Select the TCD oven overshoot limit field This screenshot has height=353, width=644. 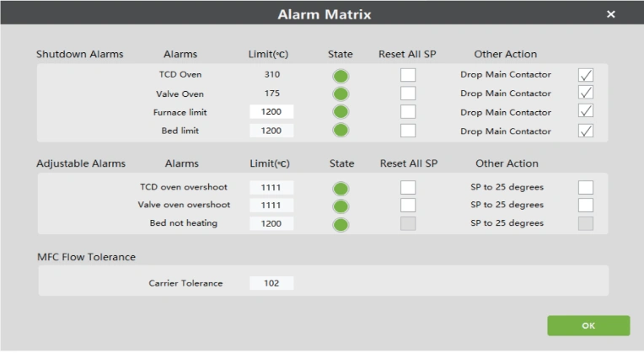click(271, 187)
